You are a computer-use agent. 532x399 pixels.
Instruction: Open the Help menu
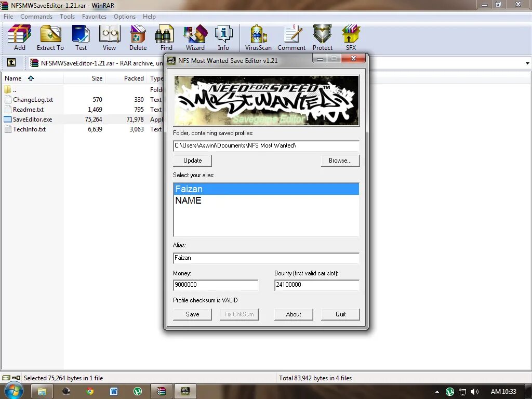coord(149,16)
